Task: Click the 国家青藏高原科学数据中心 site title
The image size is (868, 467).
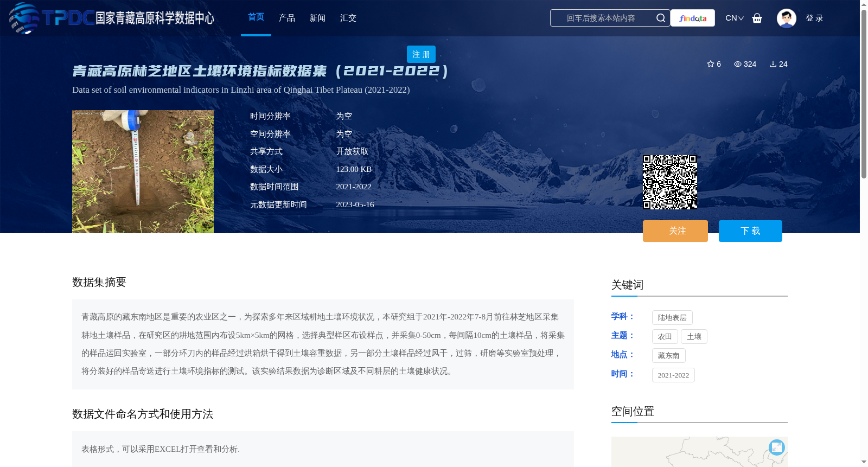Action: click(155, 18)
